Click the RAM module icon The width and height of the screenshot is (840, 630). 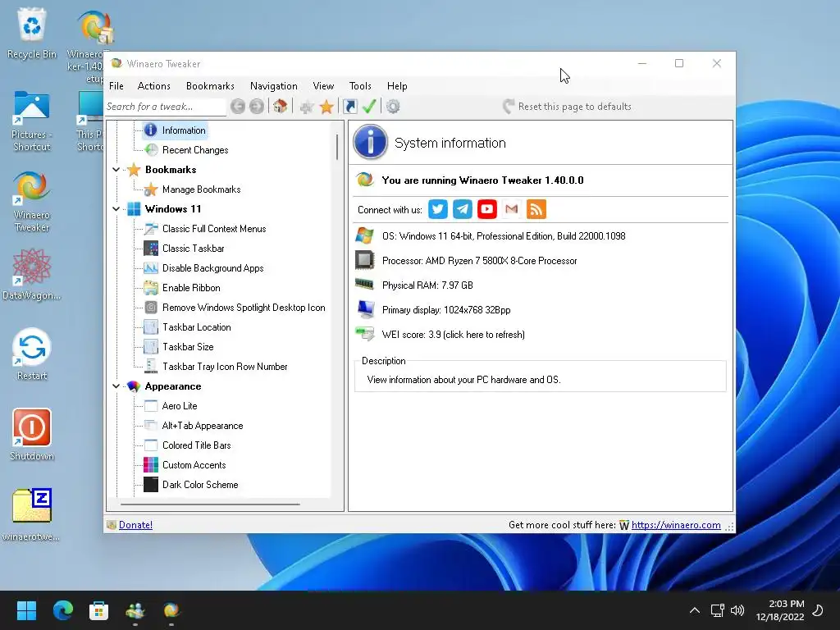pos(364,285)
